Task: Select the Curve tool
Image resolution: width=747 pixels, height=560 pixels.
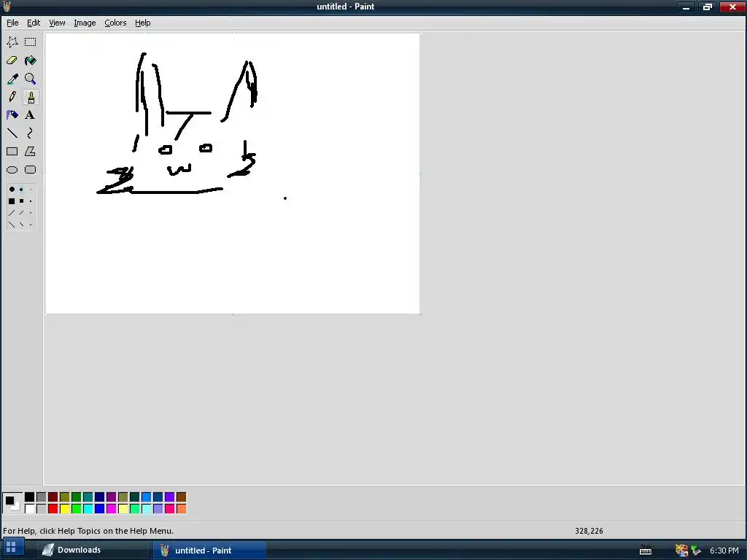Action: (31, 133)
